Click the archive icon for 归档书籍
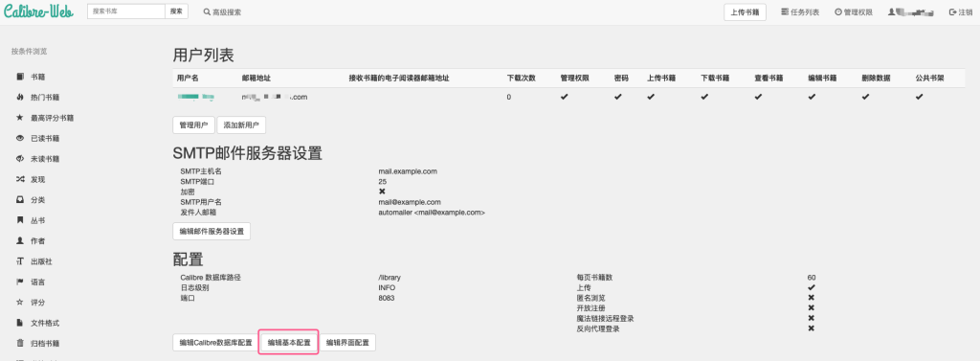980x361 pixels. coord(20,344)
